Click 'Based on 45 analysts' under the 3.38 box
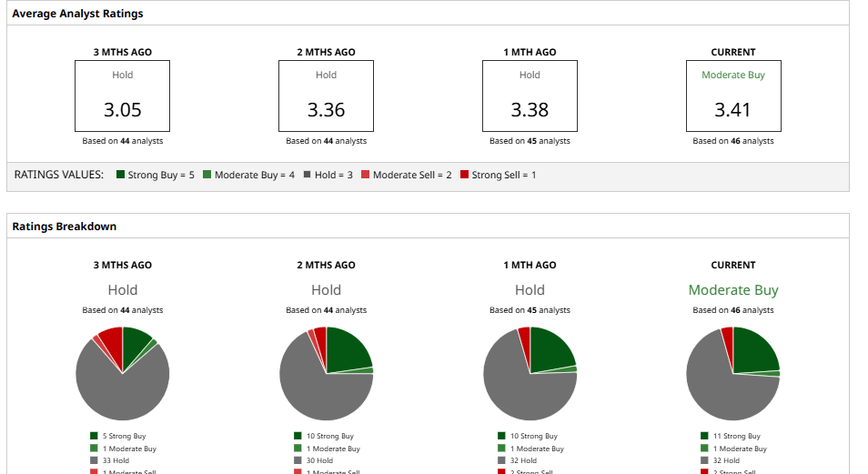Screen dimensions: 868x474 coord(530,141)
